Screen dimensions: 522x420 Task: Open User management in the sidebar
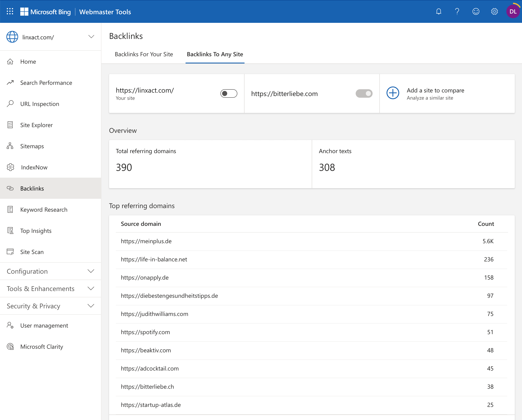(44, 325)
